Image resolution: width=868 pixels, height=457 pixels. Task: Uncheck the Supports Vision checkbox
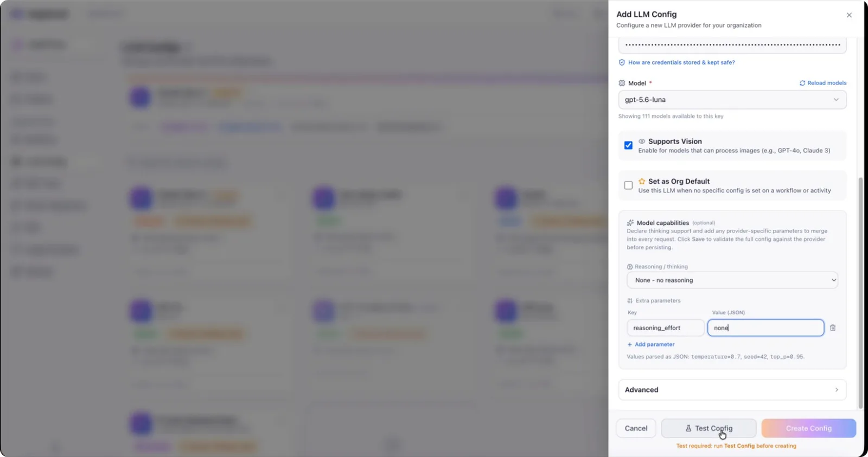(628, 145)
